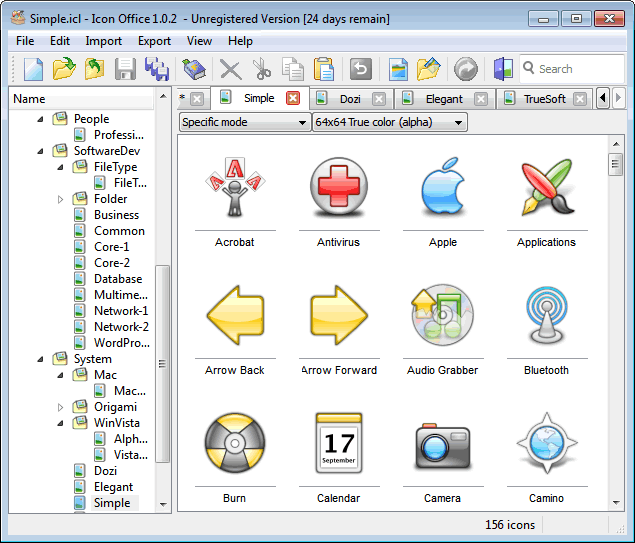Select Database in the library tree
The height and width of the screenshot is (543, 635).
(x=118, y=279)
